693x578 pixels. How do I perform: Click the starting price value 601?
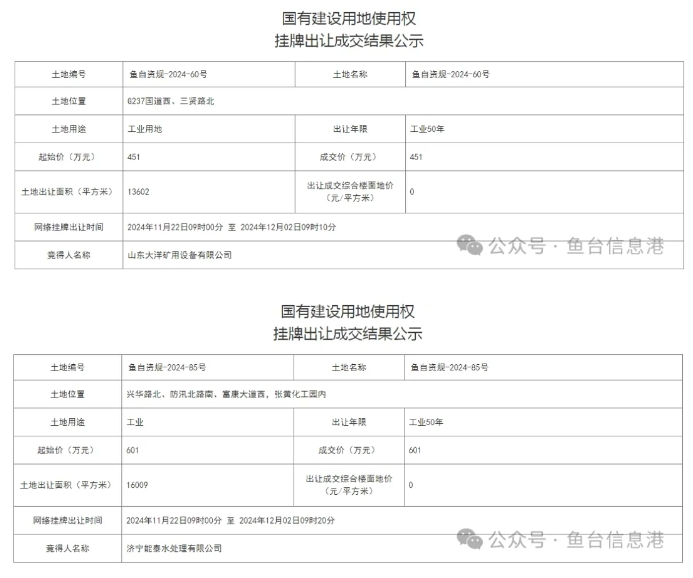coord(133,450)
